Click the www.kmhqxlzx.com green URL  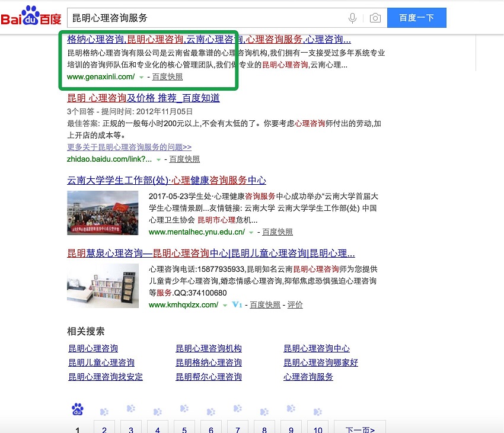coord(184,304)
